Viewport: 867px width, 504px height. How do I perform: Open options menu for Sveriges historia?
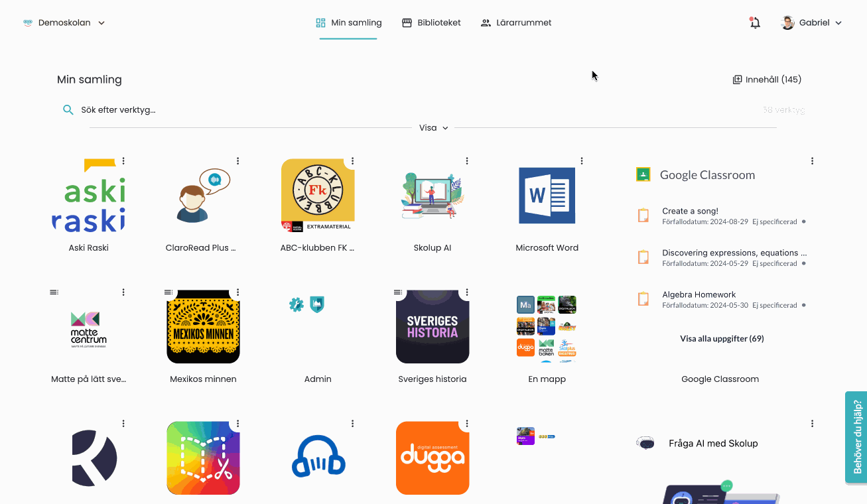pos(467,292)
